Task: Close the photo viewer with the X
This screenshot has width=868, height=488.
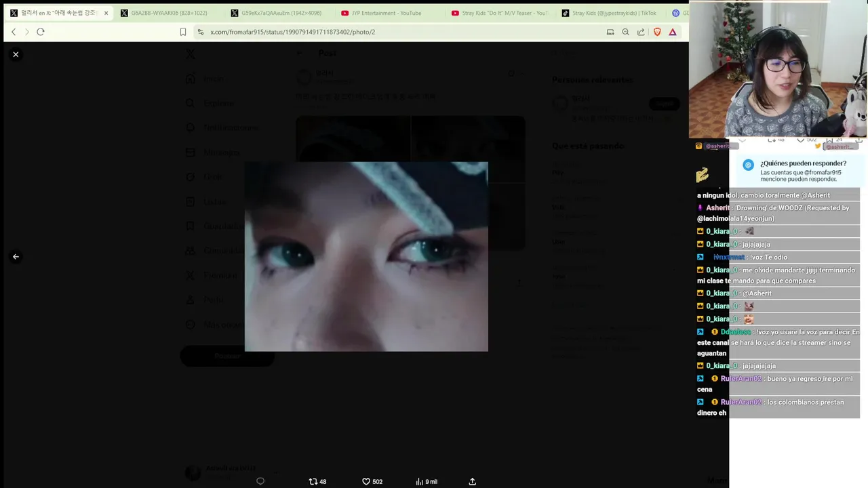Action: pyautogui.click(x=16, y=54)
